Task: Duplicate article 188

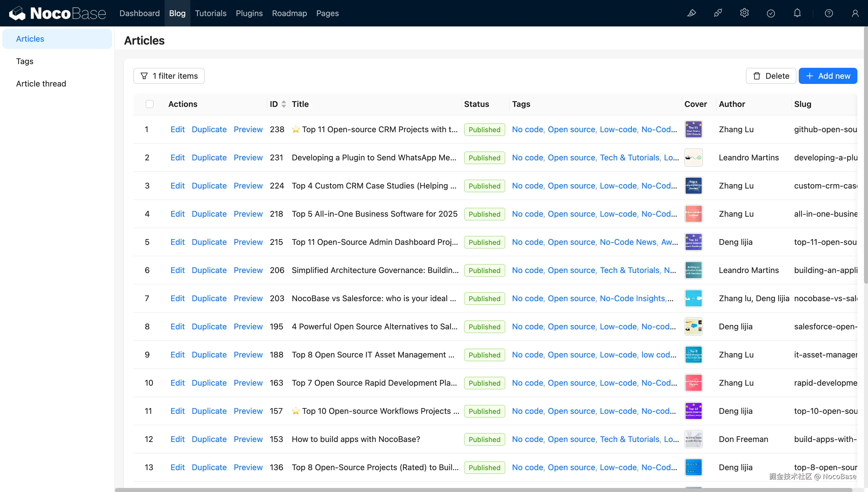Action: click(209, 355)
